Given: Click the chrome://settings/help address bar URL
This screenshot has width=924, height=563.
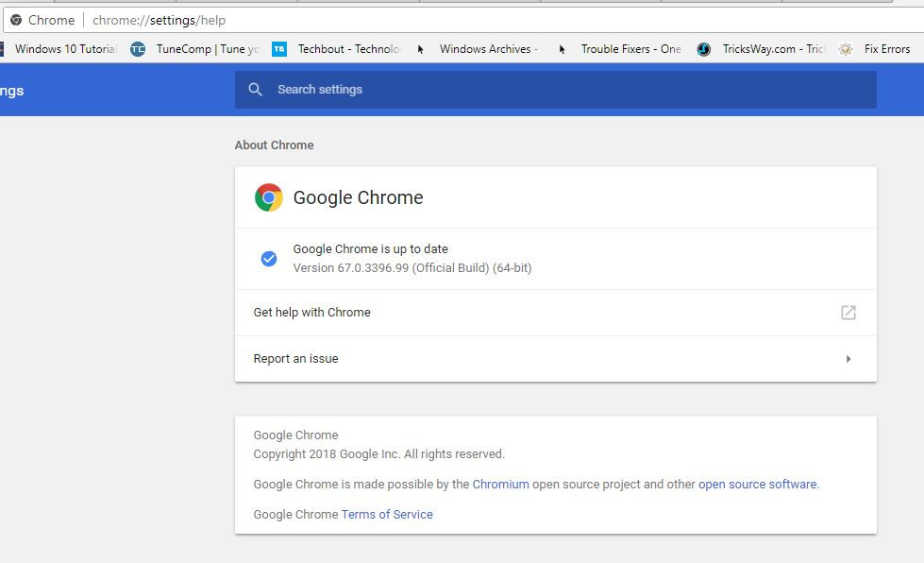Looking at the screenshot, I should click(x=160, y=20).
